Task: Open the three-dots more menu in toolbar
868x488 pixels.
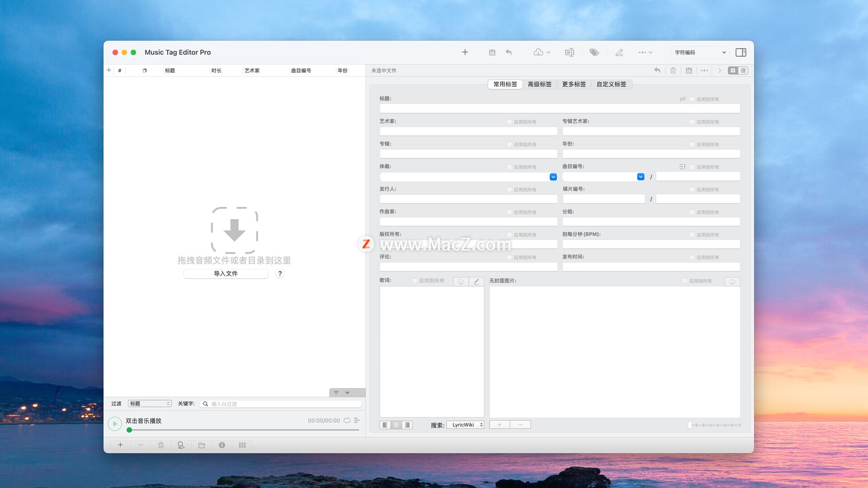Action: (x=645, y=52)
